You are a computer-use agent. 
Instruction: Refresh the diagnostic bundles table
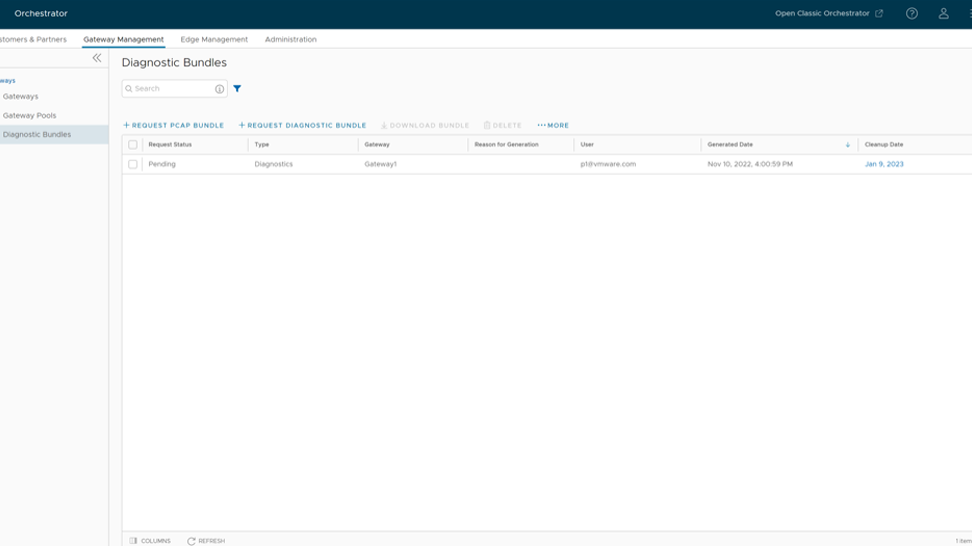click(x=206, y=541)
